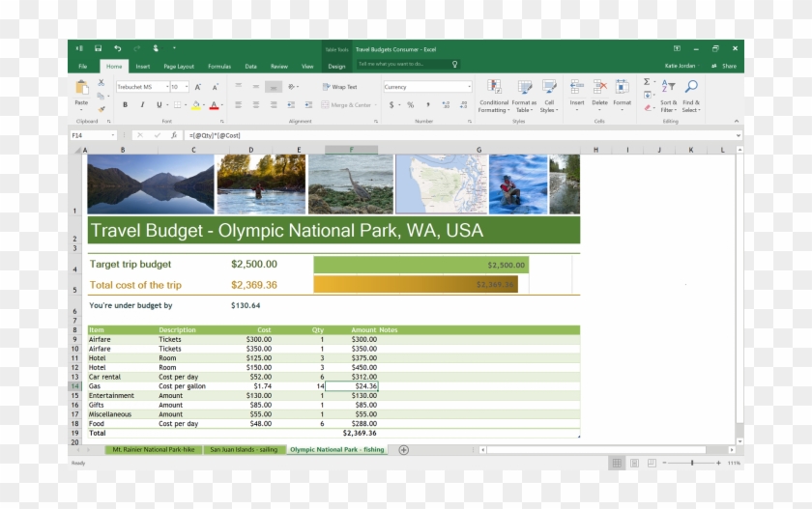Screen dimensions: 812x509
Task: Switch to the Insert ribbon tab
Action: coord(143,67)
